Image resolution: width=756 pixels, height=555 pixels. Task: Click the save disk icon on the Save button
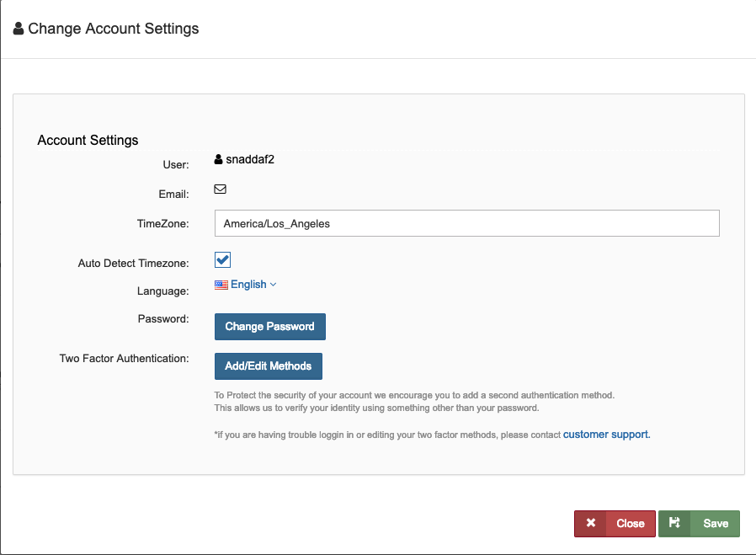tap(674, 523)
